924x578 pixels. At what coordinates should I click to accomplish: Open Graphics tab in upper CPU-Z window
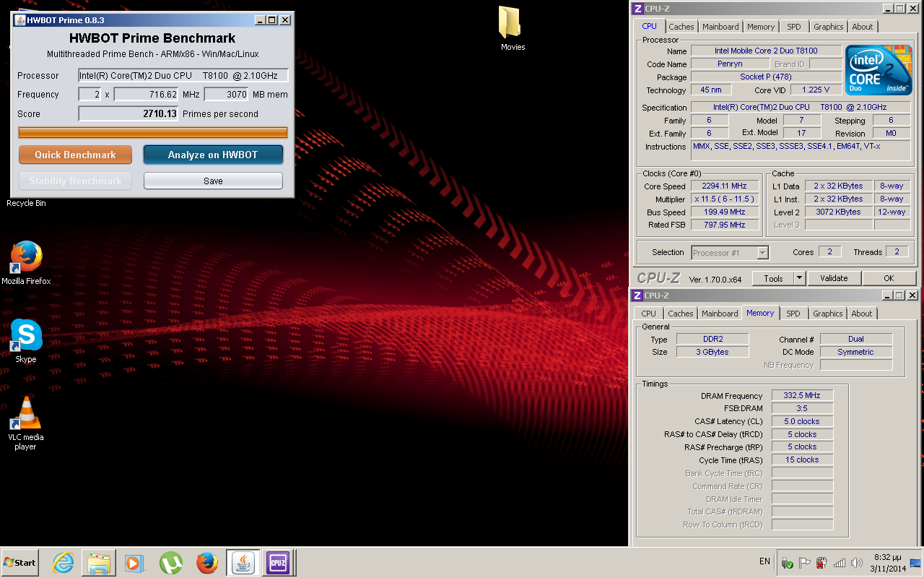[x=828, y=27]
